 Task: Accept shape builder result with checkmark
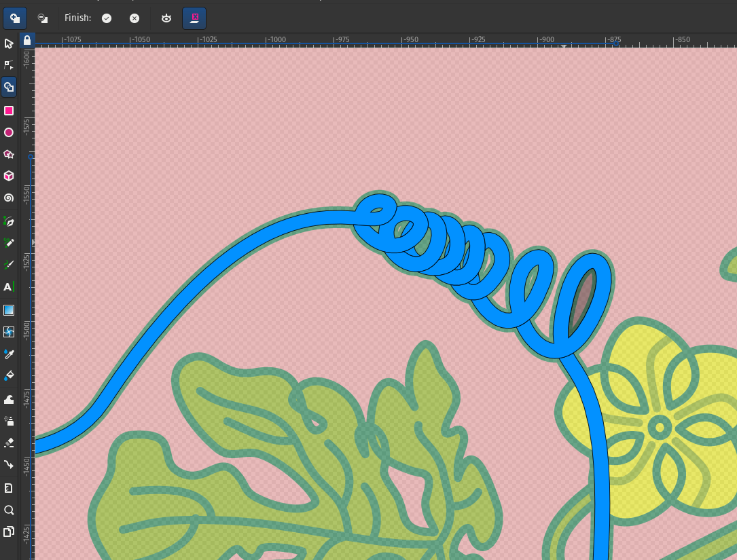107,18
